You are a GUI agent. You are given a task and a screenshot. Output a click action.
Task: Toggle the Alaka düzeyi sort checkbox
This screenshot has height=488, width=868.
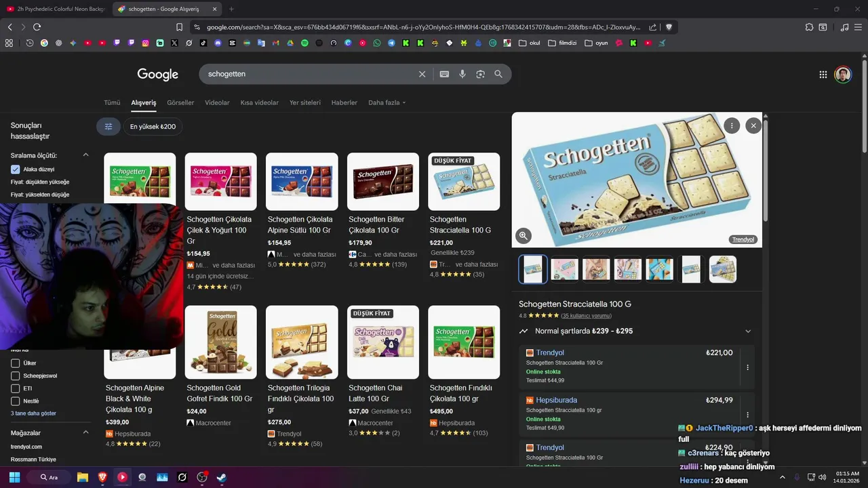pos(16,169)
